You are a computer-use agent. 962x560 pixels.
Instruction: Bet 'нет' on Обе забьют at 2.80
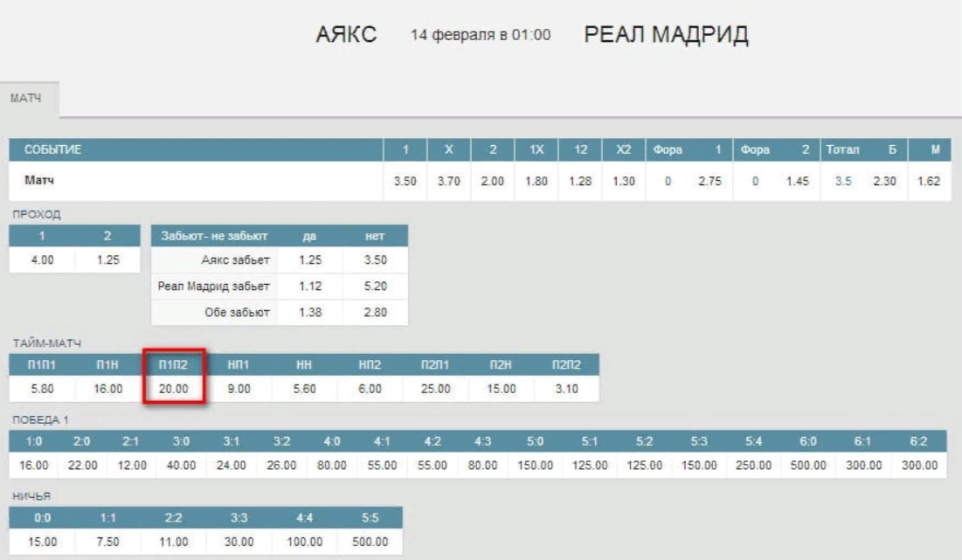376,313
